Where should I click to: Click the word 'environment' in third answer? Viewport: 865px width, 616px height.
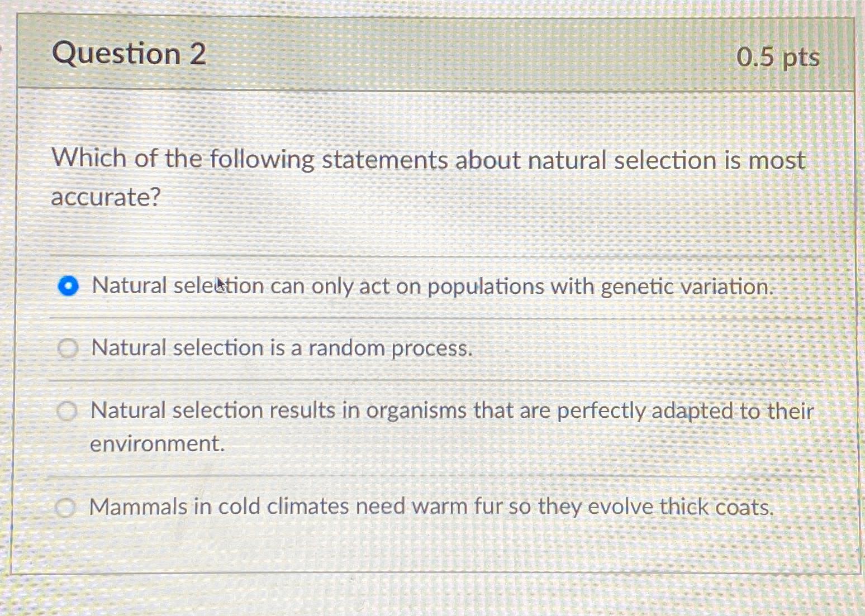coord(154,444)
